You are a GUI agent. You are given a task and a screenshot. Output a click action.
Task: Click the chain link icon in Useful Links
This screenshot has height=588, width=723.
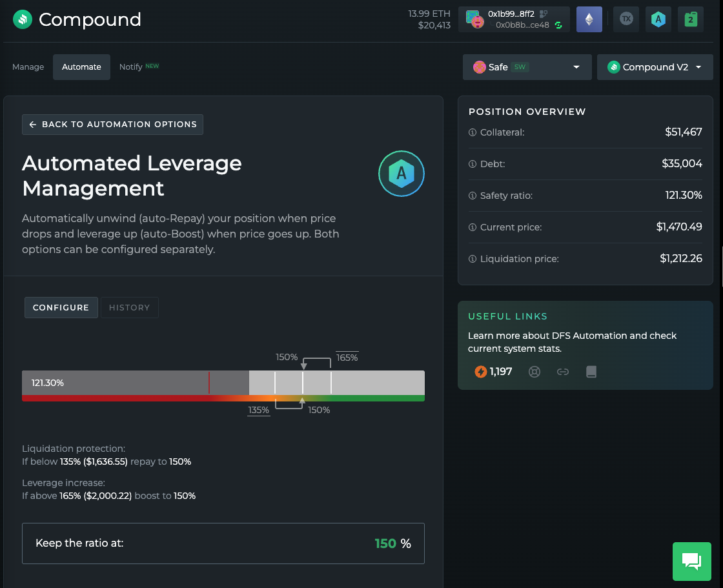click(563, 372)
